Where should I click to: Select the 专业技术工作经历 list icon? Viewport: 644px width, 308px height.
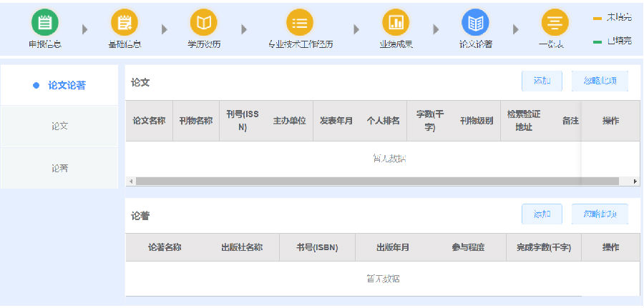click(300, 23)
